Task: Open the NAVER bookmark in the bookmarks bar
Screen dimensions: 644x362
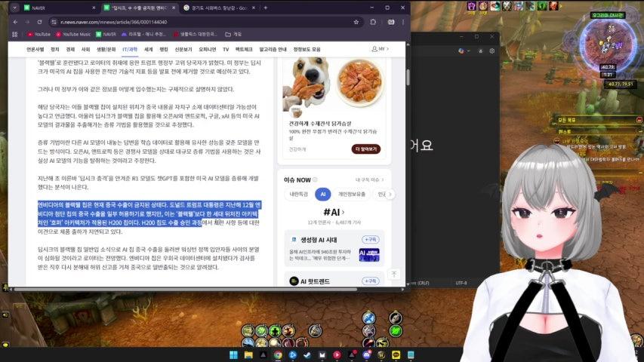Action: [x=106, y=35]
